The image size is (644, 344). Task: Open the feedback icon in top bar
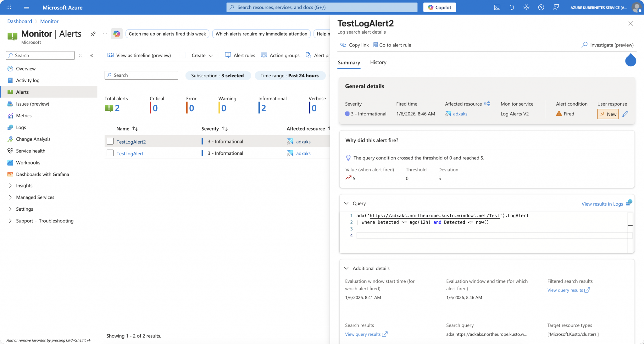click(x=556, y=7)
